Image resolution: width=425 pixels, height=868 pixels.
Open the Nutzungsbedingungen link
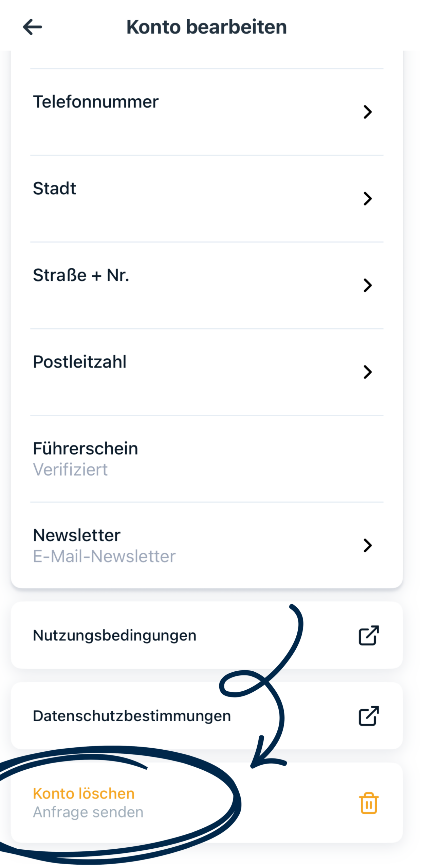[x=114, y=635]
